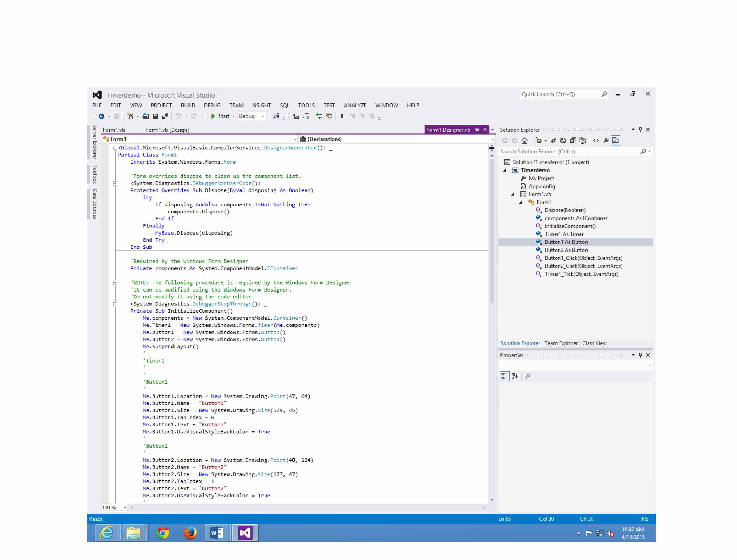Viewport: 737px width, 560px height.
Task: Open the BUILD menu
Action: [188, 105]
